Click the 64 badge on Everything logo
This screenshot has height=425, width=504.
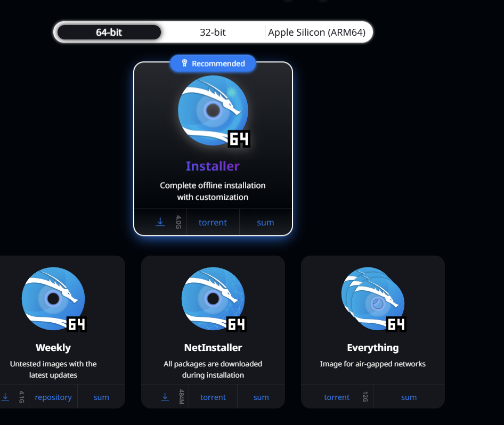coord(396,324)
